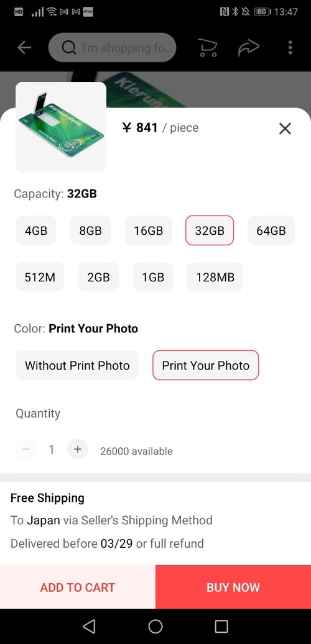Choose 4GB capacity option
This screenshot has height=644, width=311.
(36, 230)
